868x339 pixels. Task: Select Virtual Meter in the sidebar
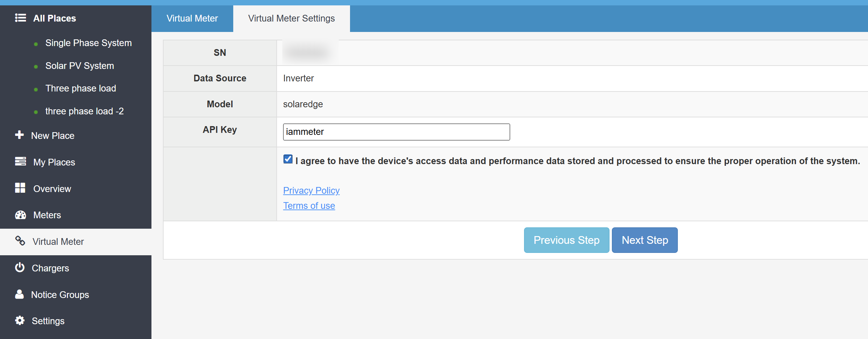coord(75,242)
